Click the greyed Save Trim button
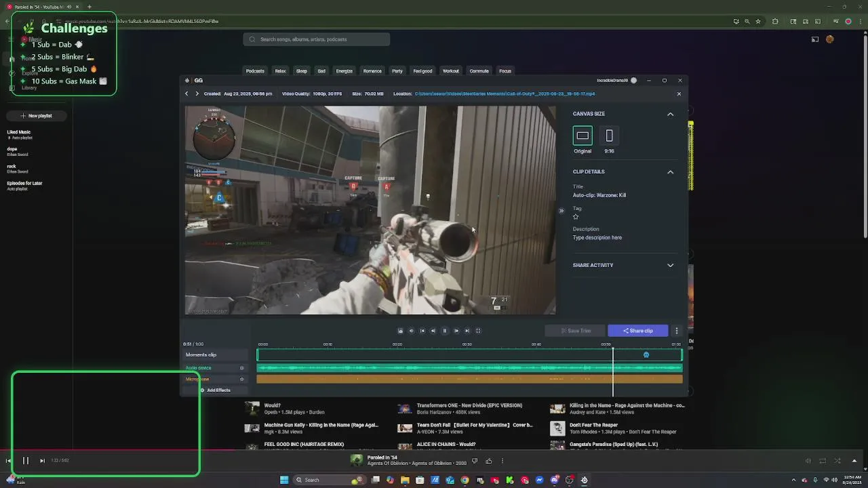Viewport: 868px width, 488px height. [x=576, y=331]
